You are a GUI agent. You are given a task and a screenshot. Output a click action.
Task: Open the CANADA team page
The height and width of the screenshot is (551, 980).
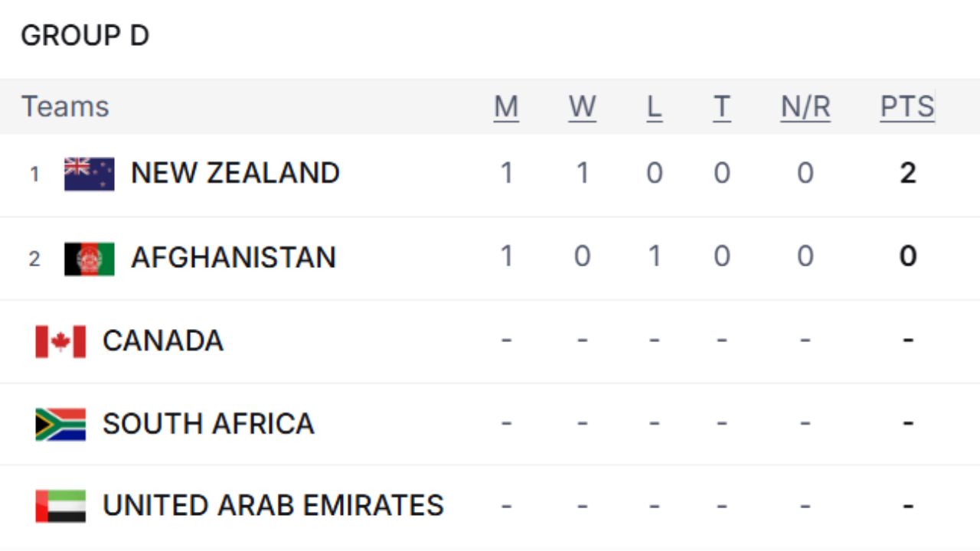tap(162, 341)
